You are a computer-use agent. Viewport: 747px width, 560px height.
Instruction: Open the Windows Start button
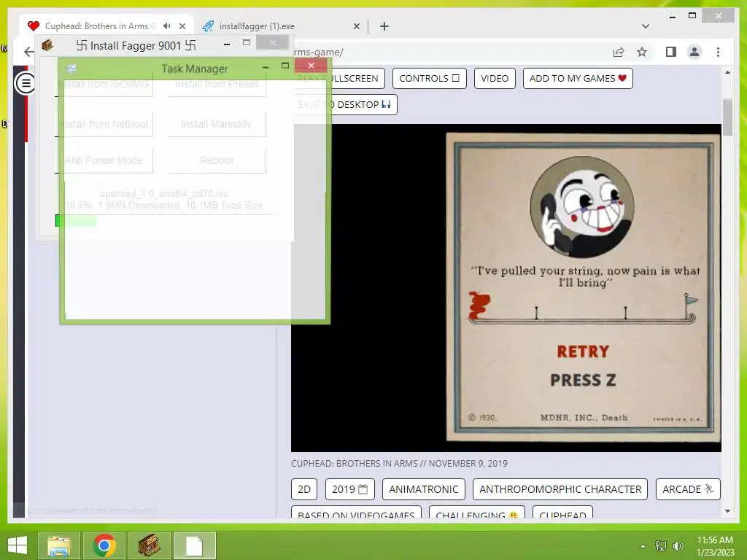pos(18,545)
